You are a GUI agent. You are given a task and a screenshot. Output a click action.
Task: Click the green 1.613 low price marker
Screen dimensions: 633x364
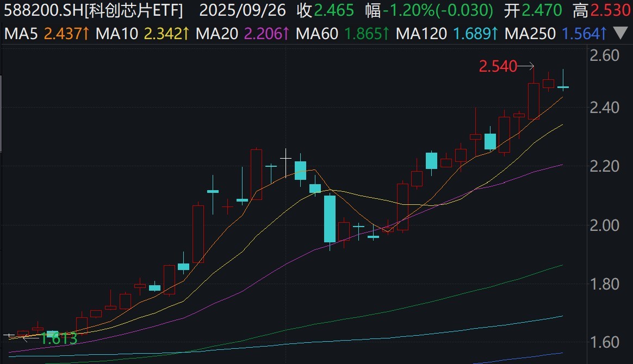tap(59, 338)
